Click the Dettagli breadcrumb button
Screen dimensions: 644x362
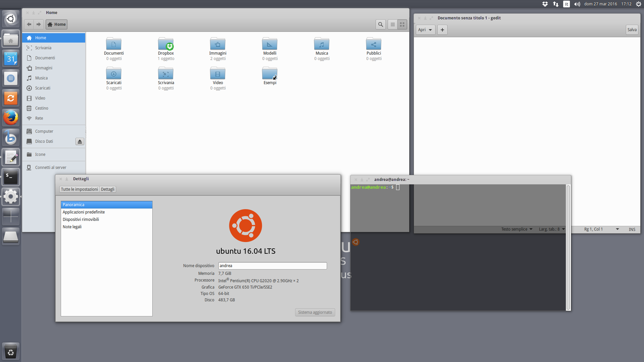point(108,189)
